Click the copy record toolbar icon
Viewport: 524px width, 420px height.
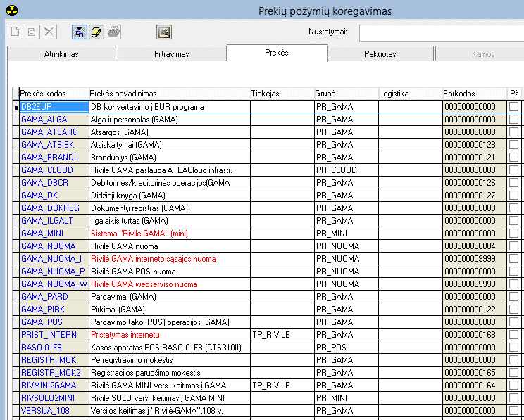click(32, 32)
